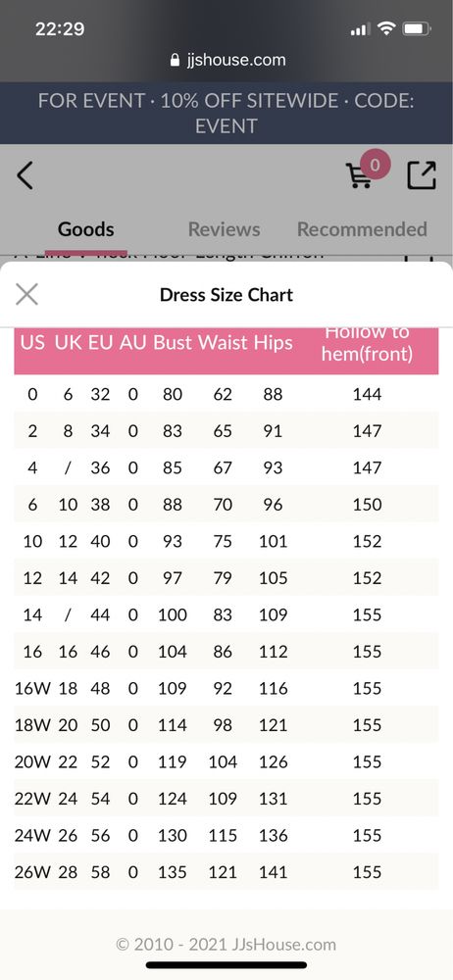Tap the cart badge showing 0

(x=375, y=165)
